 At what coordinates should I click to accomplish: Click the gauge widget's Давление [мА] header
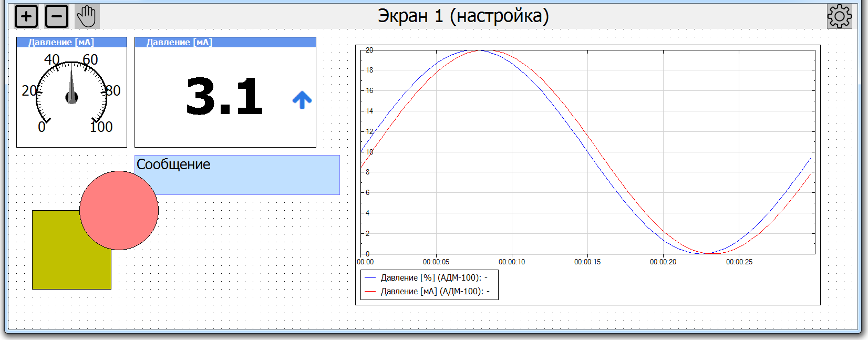[x=71, y=43]
